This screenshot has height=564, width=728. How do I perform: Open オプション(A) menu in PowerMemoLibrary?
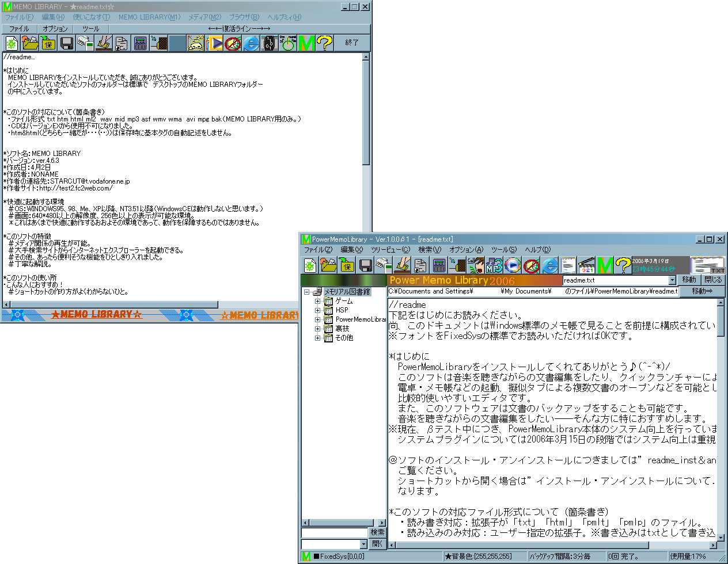467,250
